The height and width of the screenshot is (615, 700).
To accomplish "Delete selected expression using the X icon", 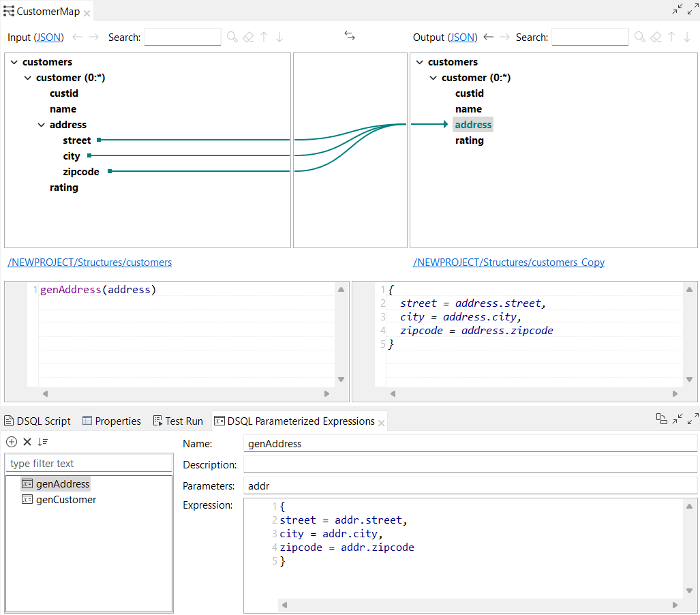I will pos(27,442).
